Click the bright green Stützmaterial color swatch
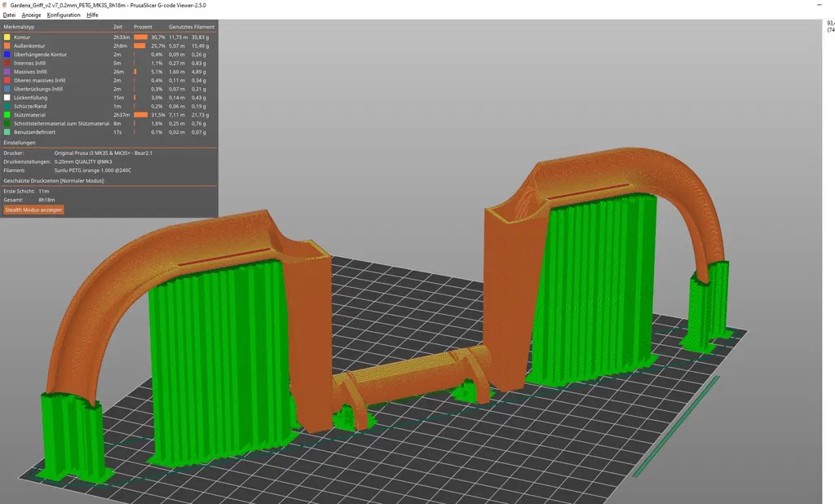835x504 pixels. pyautogui.click(x=7, y=114)
